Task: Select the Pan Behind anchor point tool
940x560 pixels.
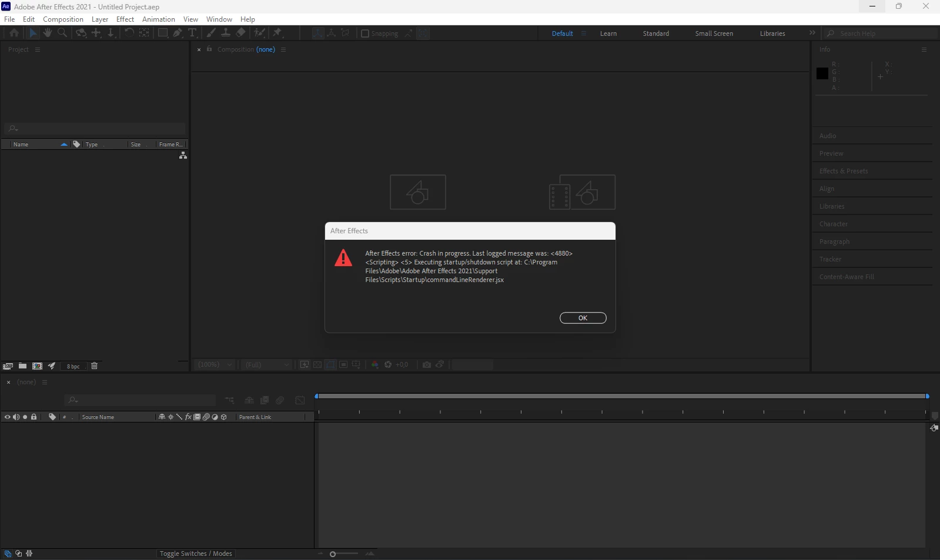Action: (144, 33)
